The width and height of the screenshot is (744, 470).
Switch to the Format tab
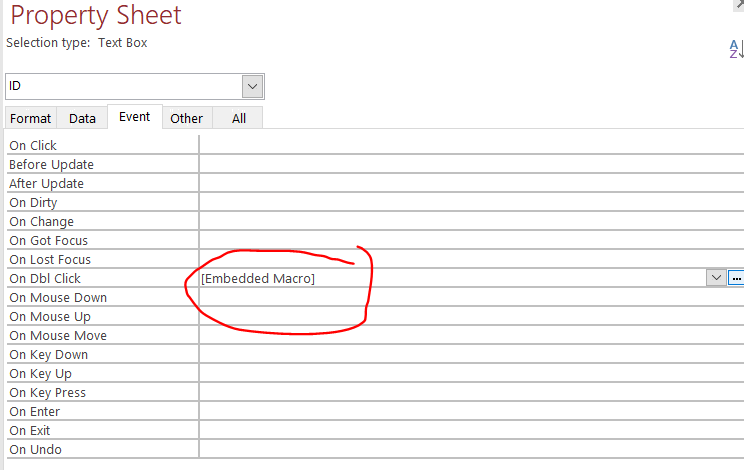point(30,118)
